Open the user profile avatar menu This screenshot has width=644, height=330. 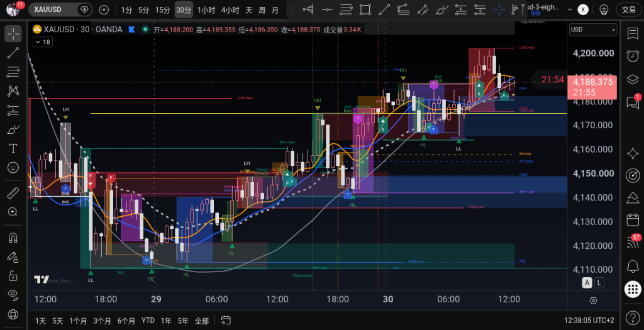pos(14,10)
